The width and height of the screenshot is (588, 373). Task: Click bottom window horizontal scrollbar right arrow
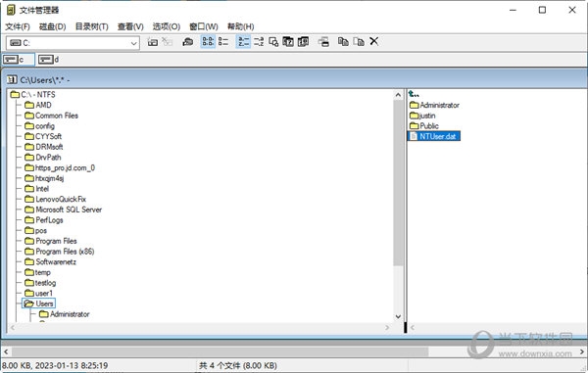[582, 351]
